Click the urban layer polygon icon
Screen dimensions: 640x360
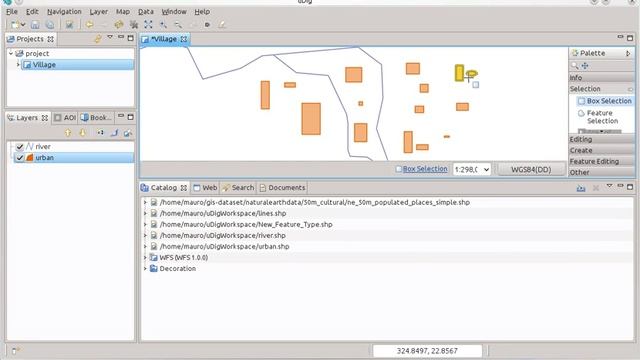(x=29, y=157)
